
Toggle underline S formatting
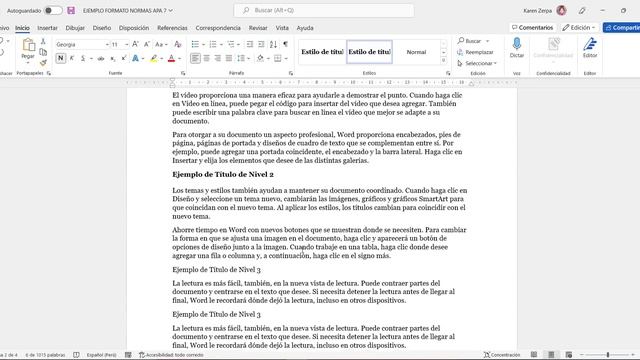pos(83,58)
